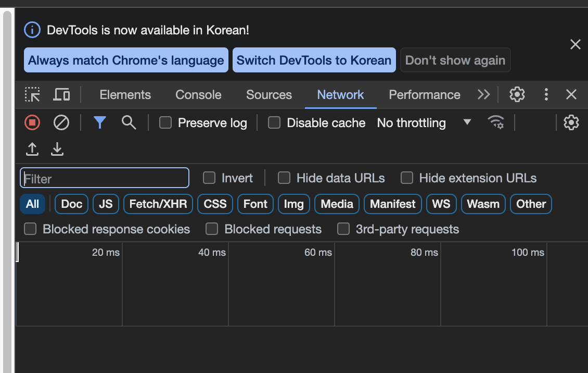The height and width of the screenshot is (373, 588).
Task: Enable Disable cache checkbox
Action: pyautogui.click(x=274, y=123)
